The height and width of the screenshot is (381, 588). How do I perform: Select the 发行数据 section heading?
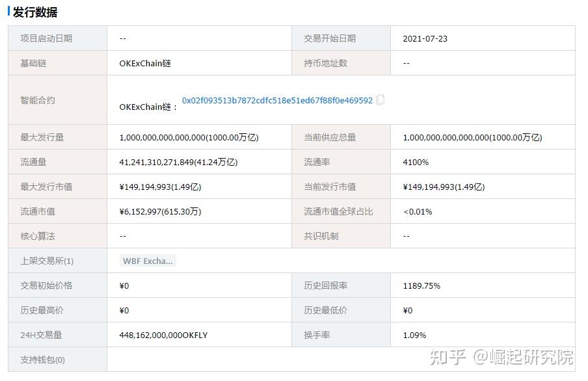coord(35,12)
